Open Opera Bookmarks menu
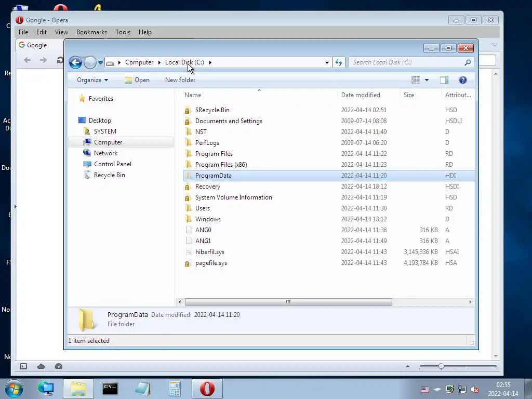Image resolution: width=532 pixels, height=399 pixels. click(x=91, y=32)
